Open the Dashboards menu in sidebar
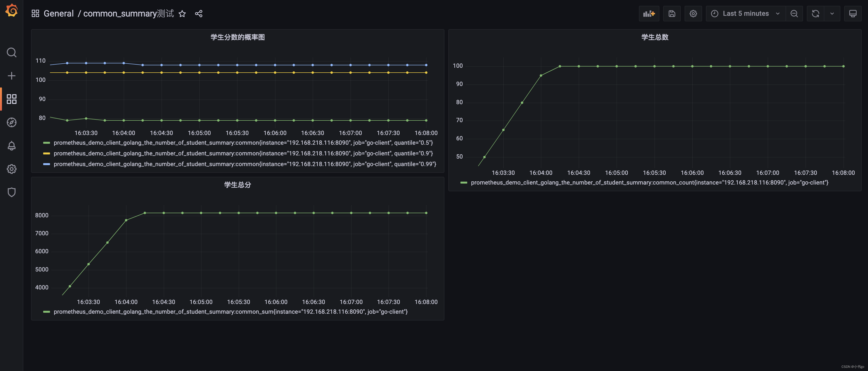This screenshot has height=371, width=868. coord(11,99)
